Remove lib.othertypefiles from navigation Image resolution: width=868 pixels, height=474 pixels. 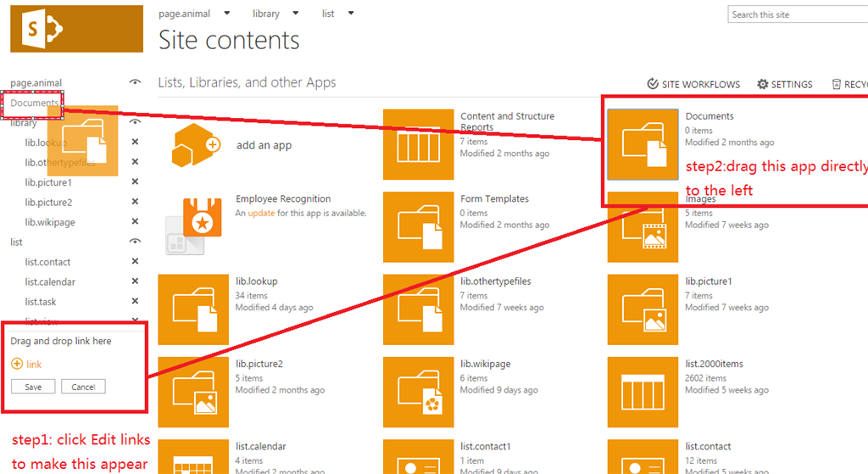click(135, 162)
